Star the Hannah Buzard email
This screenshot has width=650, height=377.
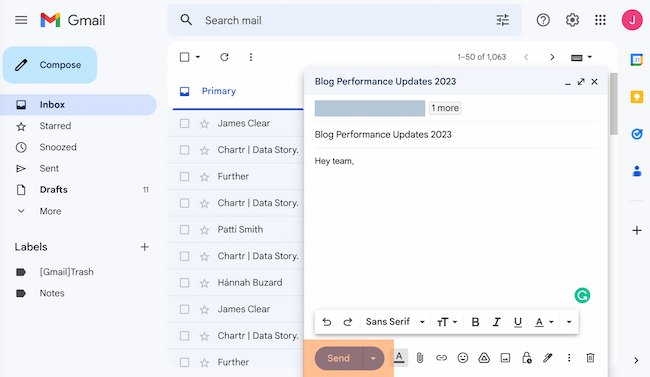click(204, 283)
